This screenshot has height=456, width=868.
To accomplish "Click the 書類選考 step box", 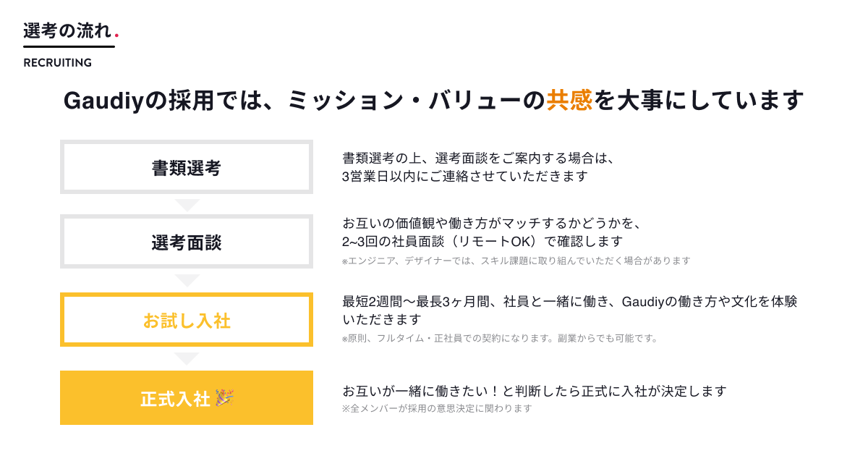I will coord(187,167).
